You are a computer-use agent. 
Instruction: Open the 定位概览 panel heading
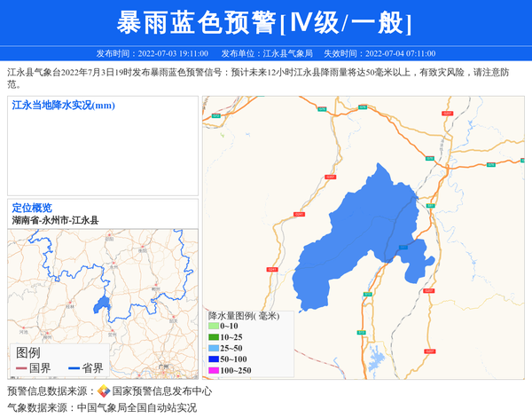pos(32,208)
